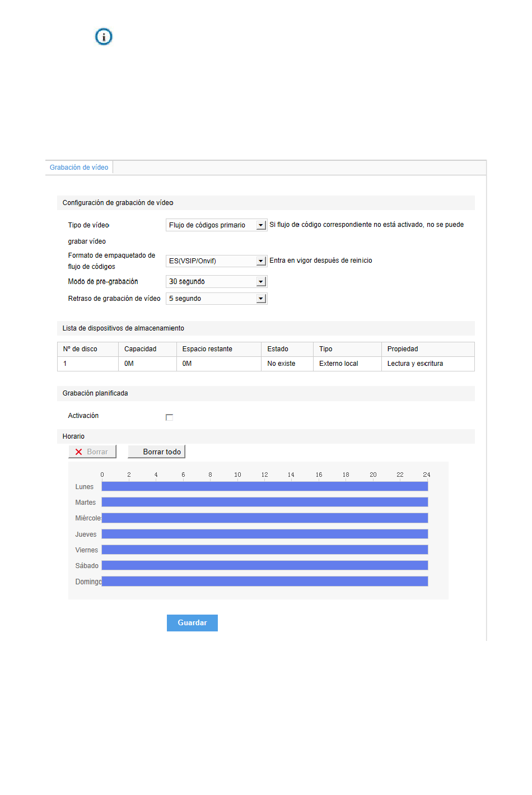532x795 pixels.
Task: Select the Domingo schedule bar
Action: tap(264, 582)
